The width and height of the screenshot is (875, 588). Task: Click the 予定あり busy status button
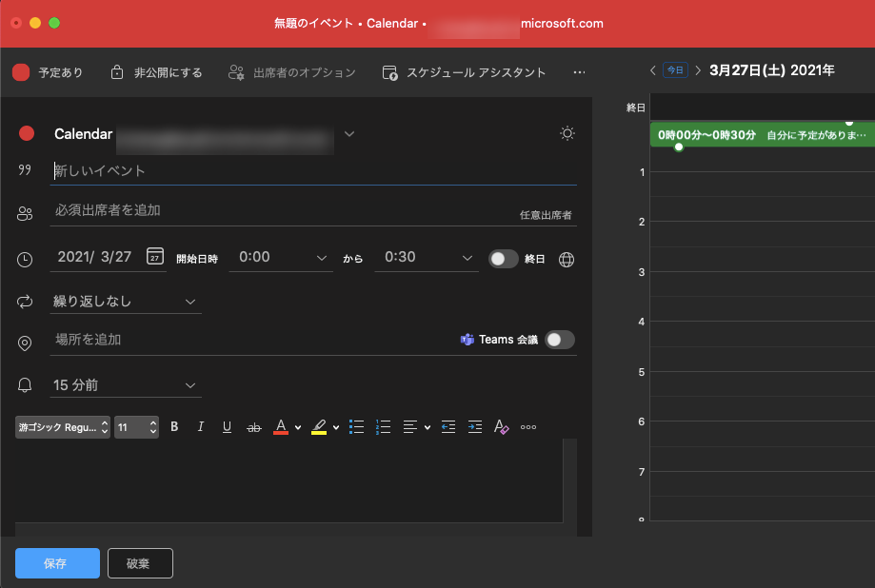pyautogui.click(x=48, y=72)
